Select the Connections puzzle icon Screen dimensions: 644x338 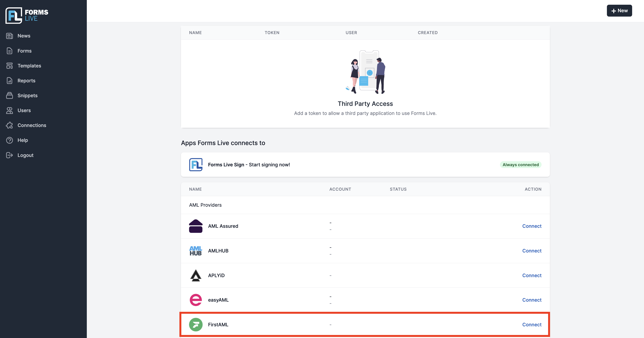tap(9, 125)
